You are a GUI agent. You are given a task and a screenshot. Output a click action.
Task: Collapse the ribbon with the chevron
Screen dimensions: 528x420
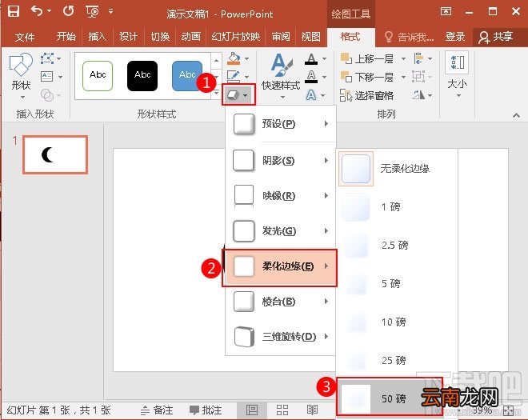click(516, 115)
